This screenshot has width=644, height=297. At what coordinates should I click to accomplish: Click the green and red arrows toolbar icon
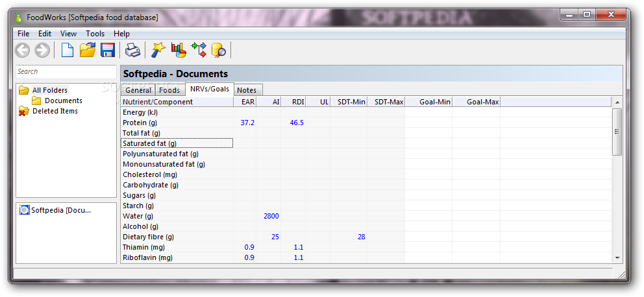[199, 50]
